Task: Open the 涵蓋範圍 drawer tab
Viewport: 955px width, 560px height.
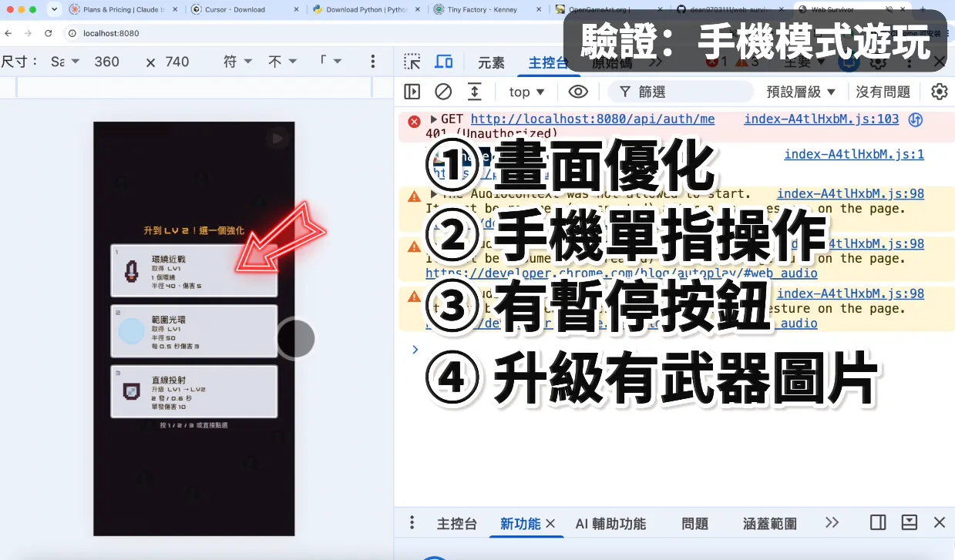Action: point(770,523)
